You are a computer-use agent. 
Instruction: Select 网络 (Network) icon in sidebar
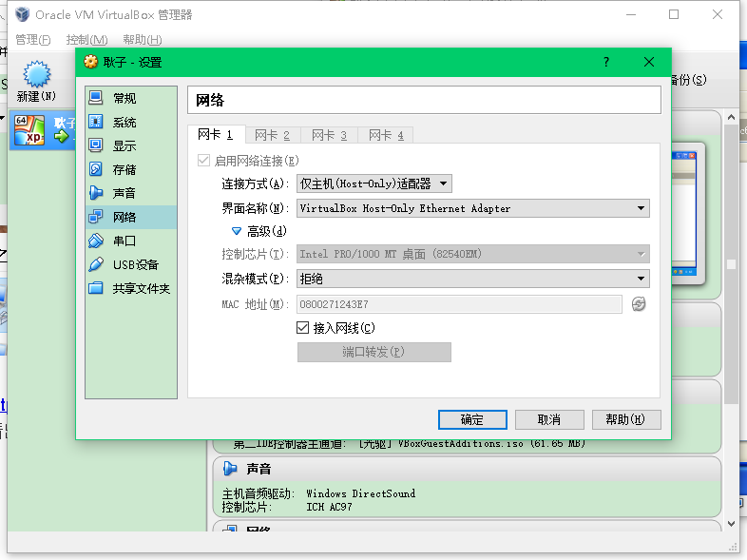[96, 217]
